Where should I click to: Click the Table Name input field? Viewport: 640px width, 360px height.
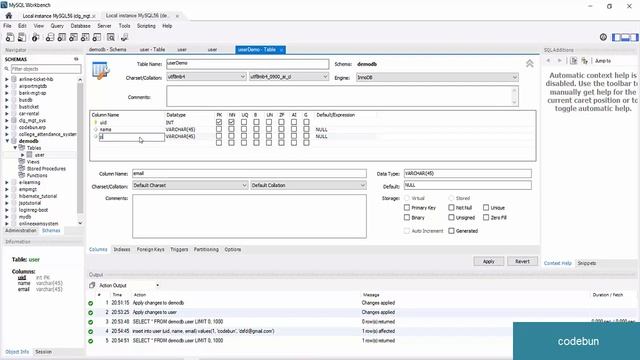pos(247,64)
